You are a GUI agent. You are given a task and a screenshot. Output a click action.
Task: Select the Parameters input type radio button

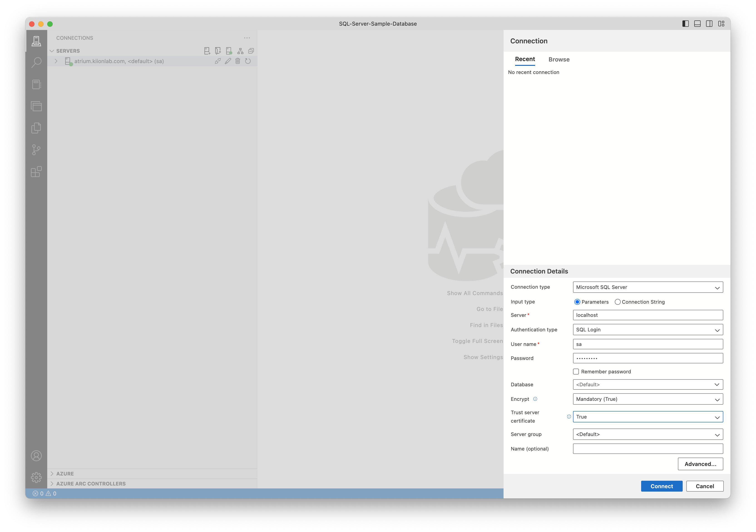pos(577,302)
